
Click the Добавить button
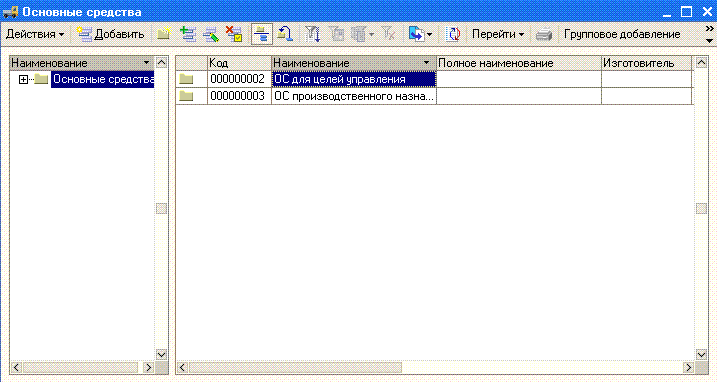point(111,34)
